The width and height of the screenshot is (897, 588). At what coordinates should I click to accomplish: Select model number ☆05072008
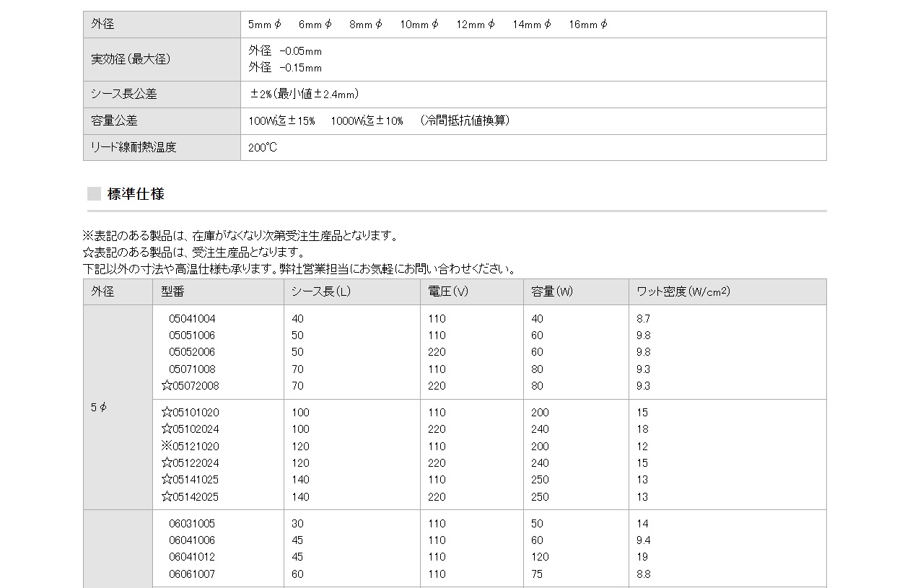click(190, 385)
